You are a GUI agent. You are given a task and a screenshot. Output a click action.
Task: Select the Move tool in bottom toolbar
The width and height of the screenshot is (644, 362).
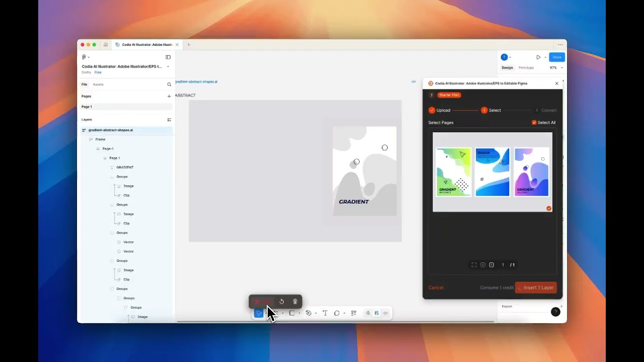pos(259,313)
